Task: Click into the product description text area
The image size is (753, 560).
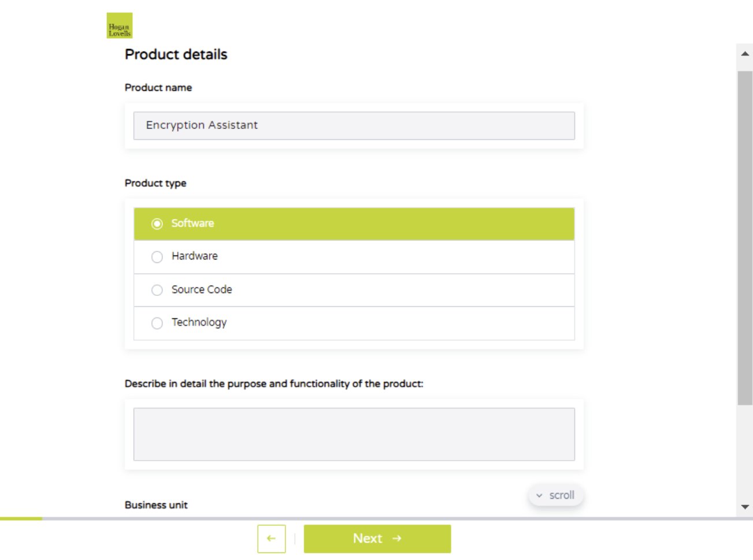Action: [354, 434]
